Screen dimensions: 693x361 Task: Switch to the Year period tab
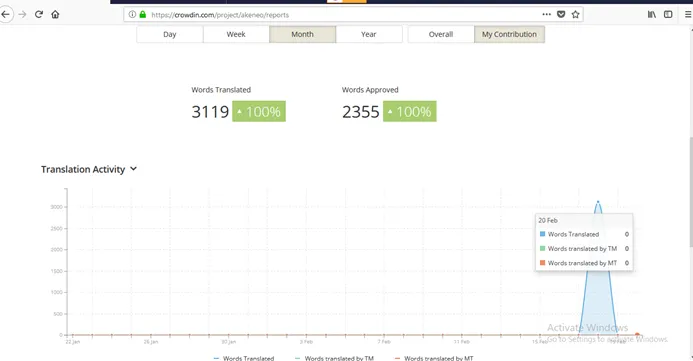pos(369,34)
